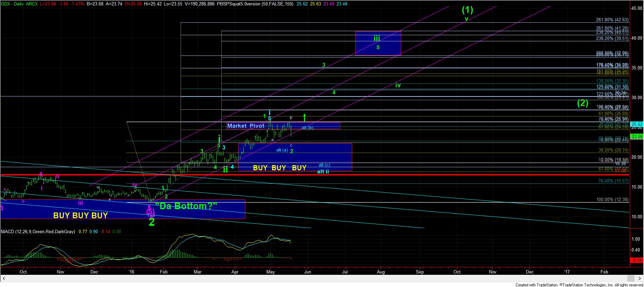Viewport: 644px width, 287px height.
Task: Click the scrollbar left arrow
Action: [x=4, y=279]
